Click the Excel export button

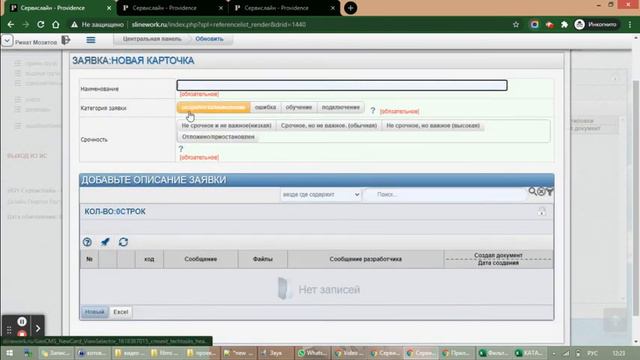[x=121, y=312]
